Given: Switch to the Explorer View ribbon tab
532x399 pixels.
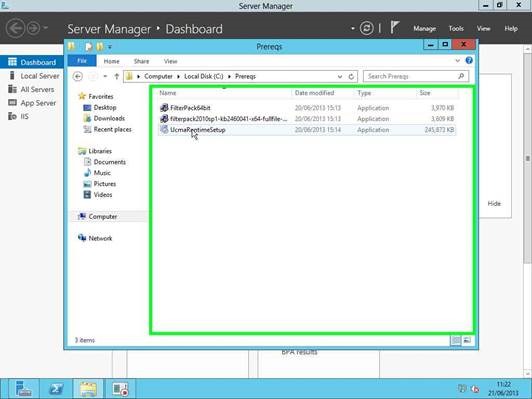Looking at the screenshot, I should [170, 61].
